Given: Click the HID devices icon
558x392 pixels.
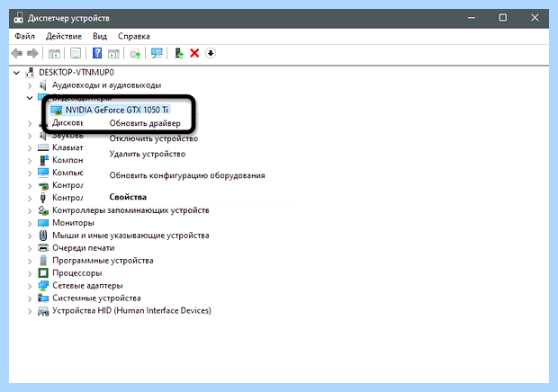Looking at the screenshot, I should click(43, 311).
